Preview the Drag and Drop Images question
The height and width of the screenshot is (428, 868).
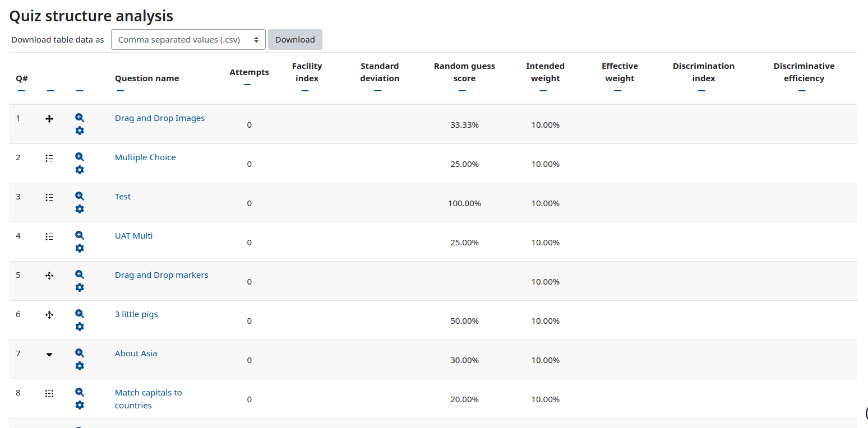coord(80,118)
